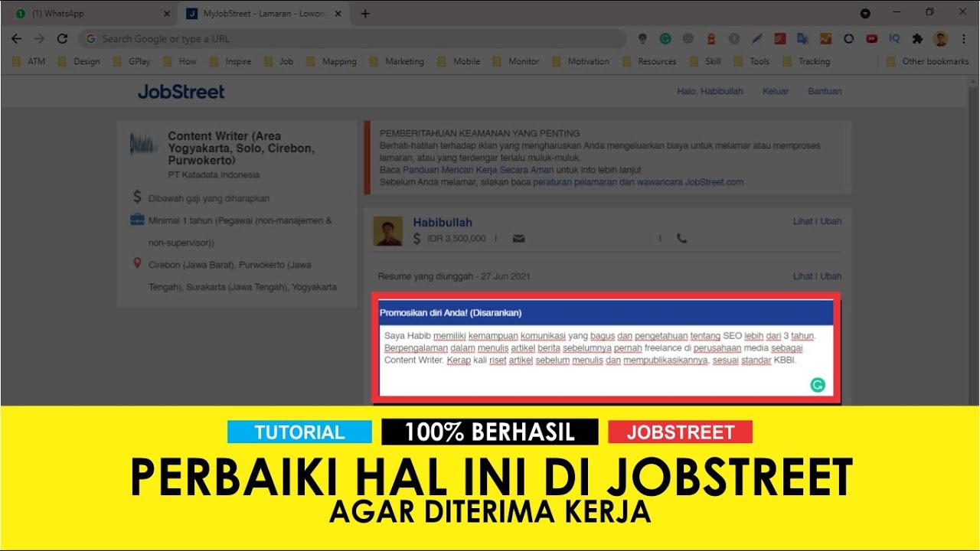Click the Todoist extension icon
This screenshot has width=980, height=551.
tap(779, 38)
